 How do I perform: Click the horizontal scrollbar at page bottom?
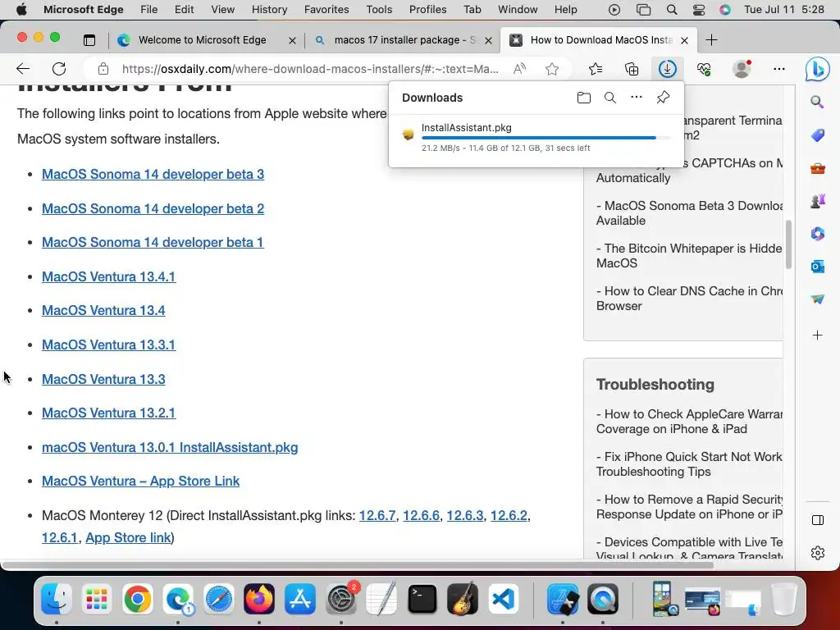coord(358,564)
